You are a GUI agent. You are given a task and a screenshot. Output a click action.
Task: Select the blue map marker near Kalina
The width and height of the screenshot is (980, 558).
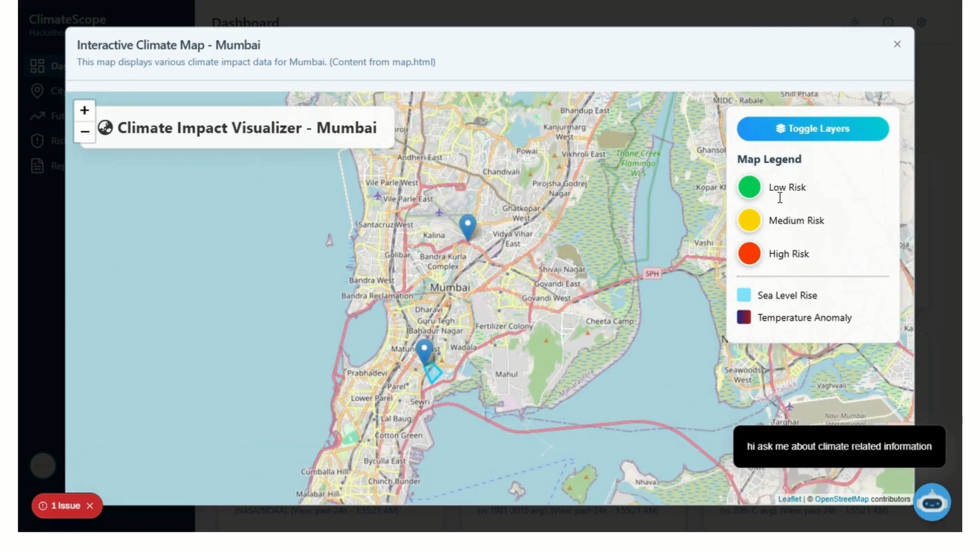[468, 227]
